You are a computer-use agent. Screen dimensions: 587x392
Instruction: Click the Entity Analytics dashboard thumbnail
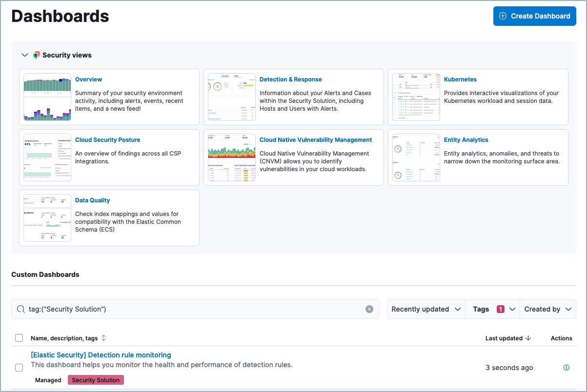pyautogui.click(x=416, y=157)
